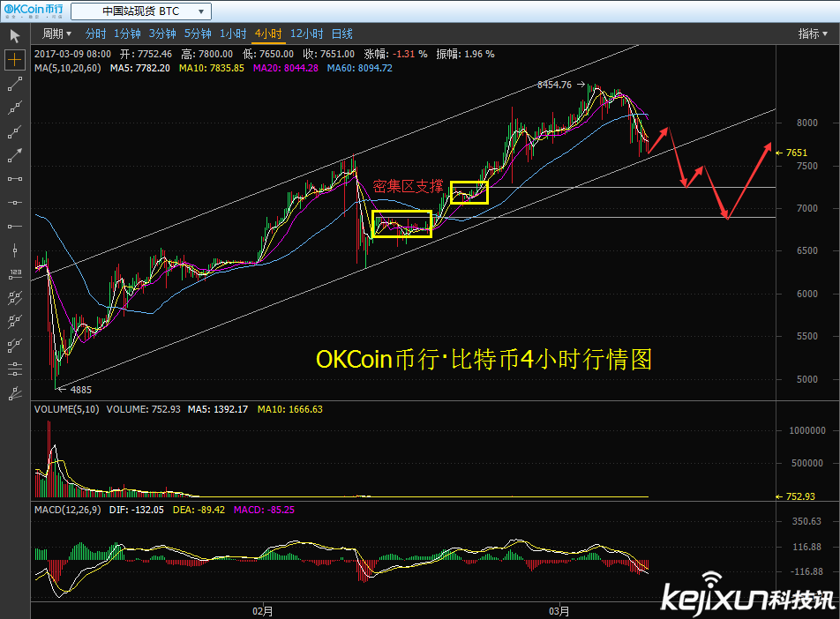Click the 1000000 volume axis label
The width and height of the screenshot is (840, 619).
coord(807,430)
